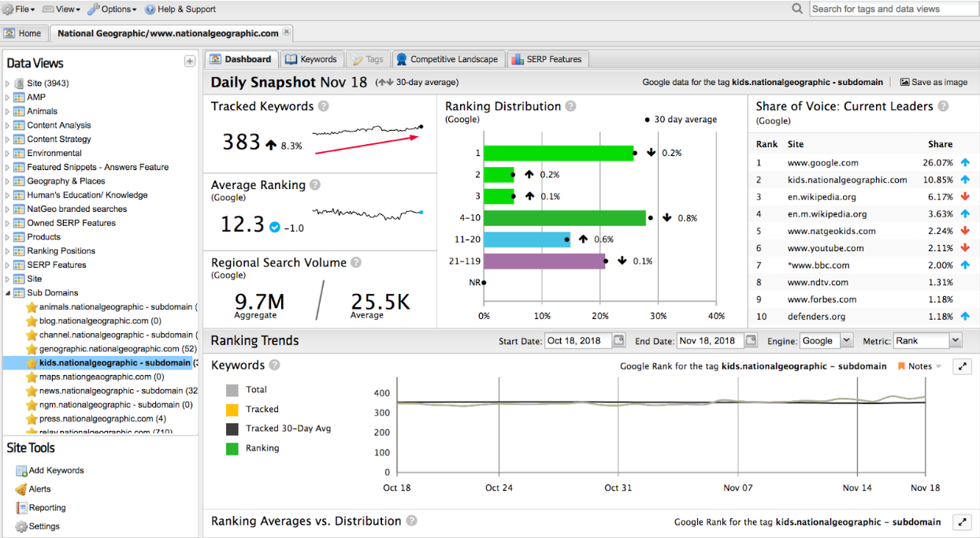This screenshot has width=980, height=538.
Task: Open the Start Date calendar picker icon
Action: click(619, 341)
